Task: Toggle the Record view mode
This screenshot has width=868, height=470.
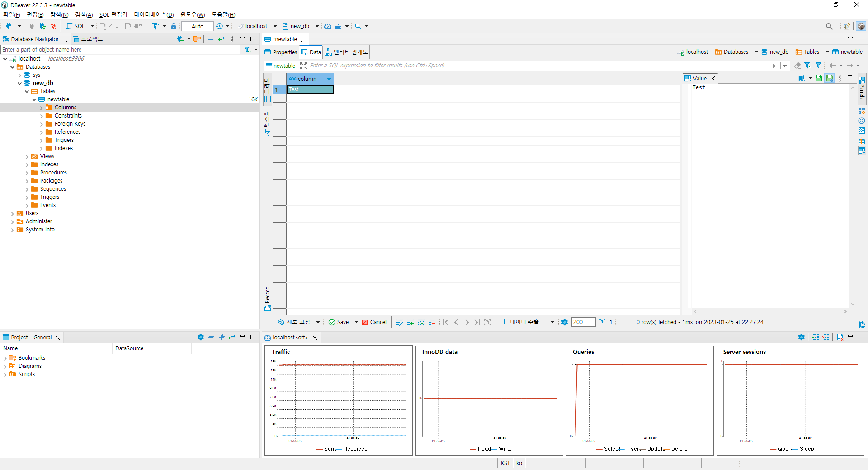Action: [x=268, y=298]
